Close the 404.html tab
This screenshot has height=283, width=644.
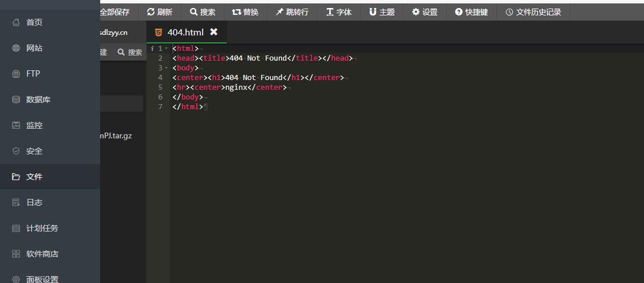point(214,32)
